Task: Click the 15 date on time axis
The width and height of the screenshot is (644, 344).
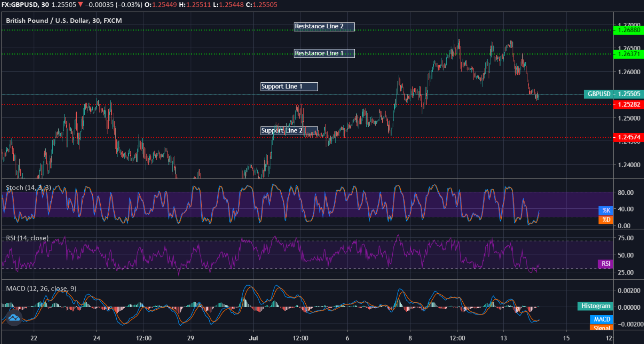Action: [x=566, y=338]
